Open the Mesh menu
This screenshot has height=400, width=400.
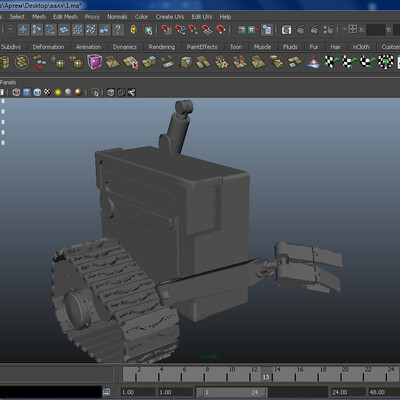pos(39,17)
